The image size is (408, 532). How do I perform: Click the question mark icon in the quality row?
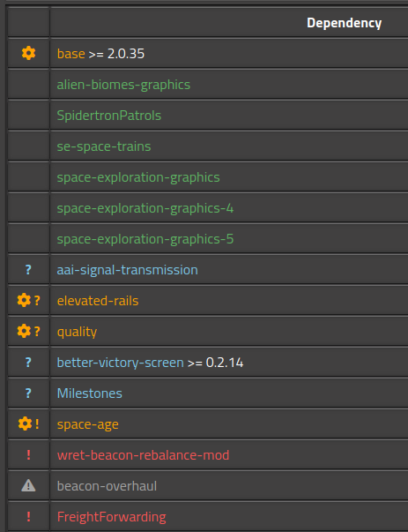(x=37, y=332)
